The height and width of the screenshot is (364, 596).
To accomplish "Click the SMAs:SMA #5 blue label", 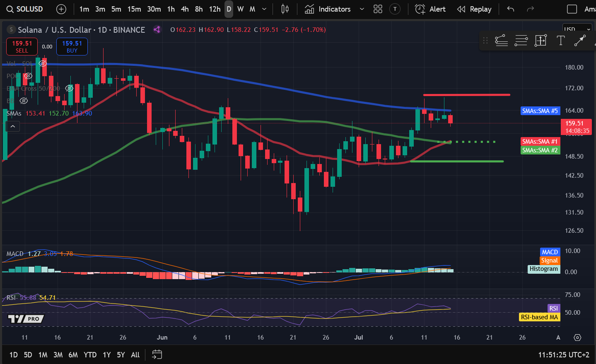I will pos(540,111).
